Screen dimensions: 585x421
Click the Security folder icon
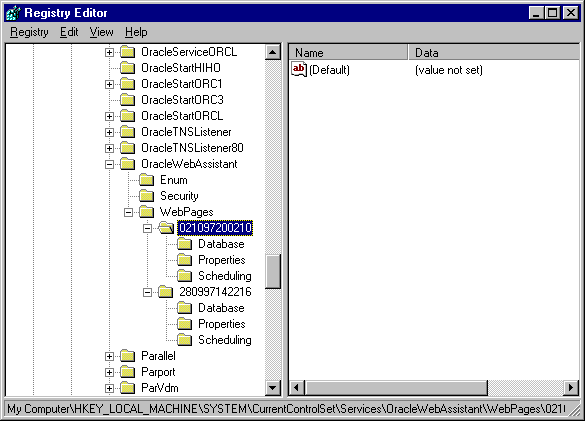tap(147, 196)
